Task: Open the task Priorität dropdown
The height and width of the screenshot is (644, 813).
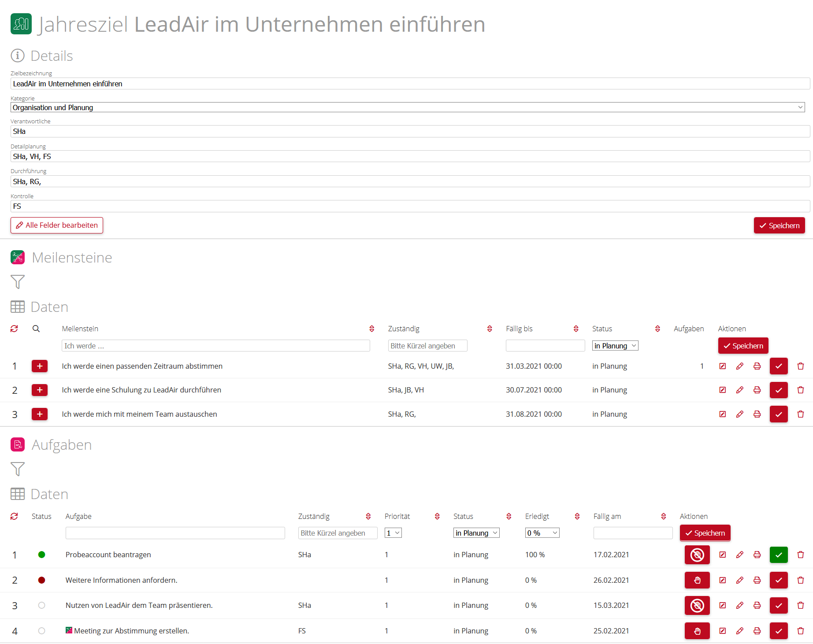Action: [x=393, y=533]
